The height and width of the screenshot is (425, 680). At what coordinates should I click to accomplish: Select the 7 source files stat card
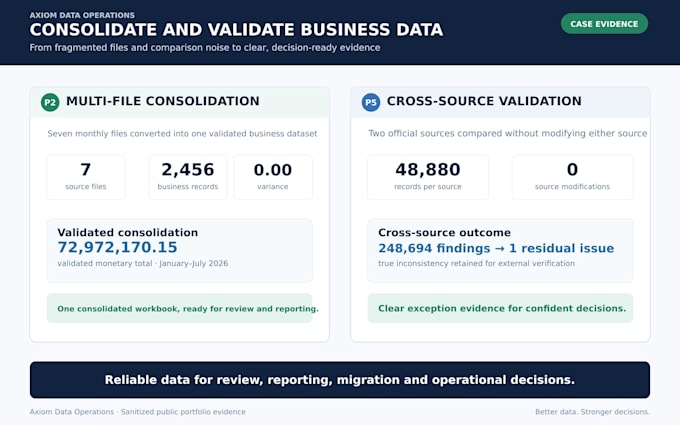[x=86, y=177]
